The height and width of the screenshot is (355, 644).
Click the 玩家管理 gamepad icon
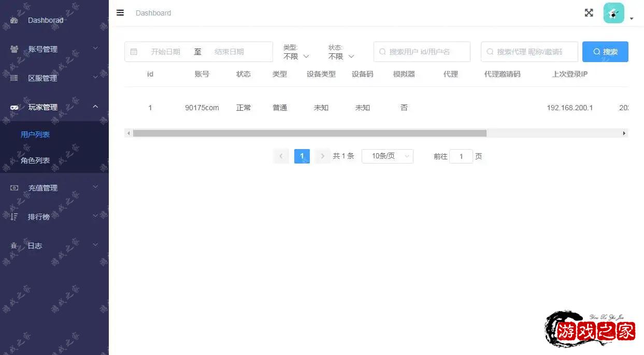pyautogui.click(x=15, y=107)
